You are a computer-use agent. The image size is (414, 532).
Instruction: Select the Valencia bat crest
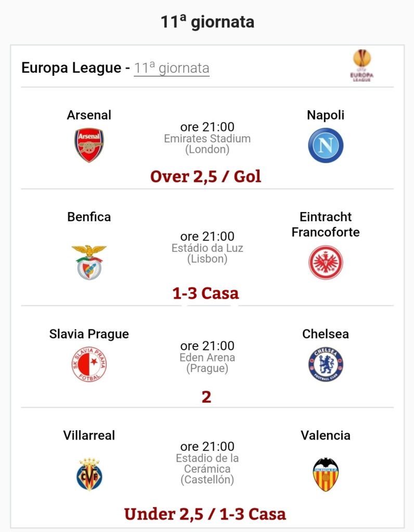click(x=326, y=474)
